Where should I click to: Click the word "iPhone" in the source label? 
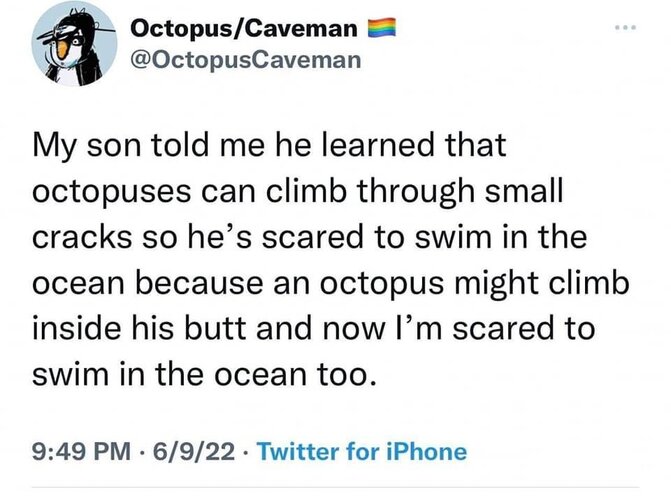coord(428,451)
